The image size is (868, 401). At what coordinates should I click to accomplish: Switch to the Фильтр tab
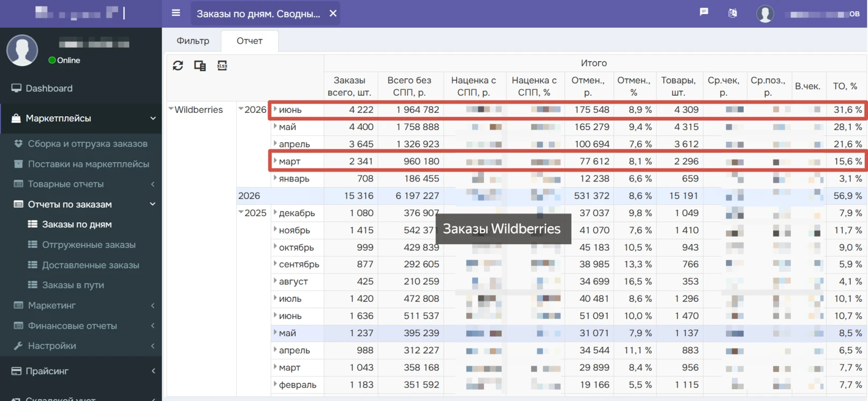point(193,41)
